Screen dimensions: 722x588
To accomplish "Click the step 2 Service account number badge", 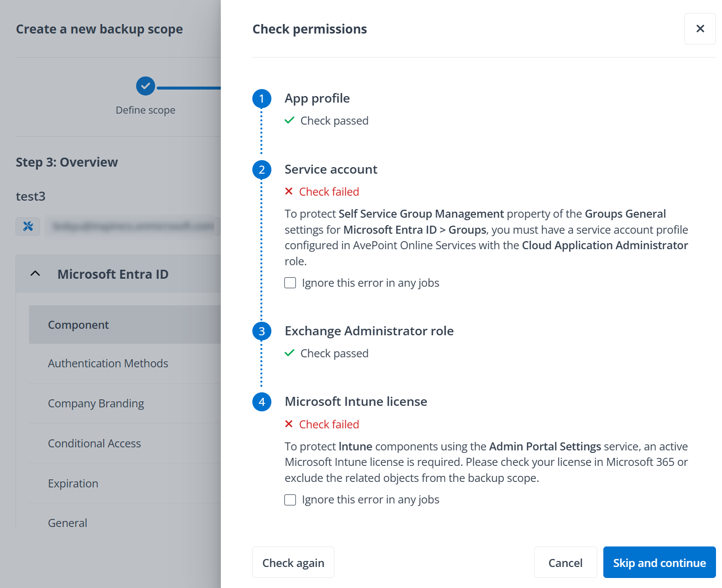I will pos(261,170).
